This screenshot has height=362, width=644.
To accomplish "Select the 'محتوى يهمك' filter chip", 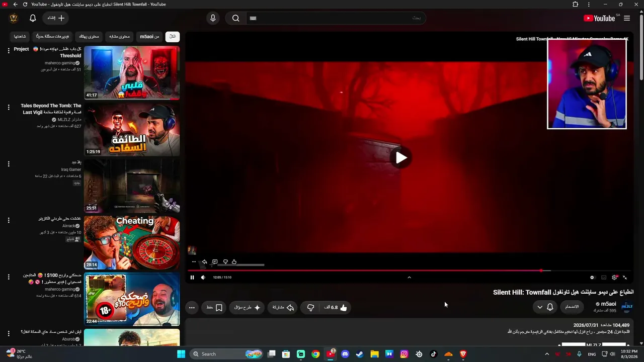I will coord(89,36).
